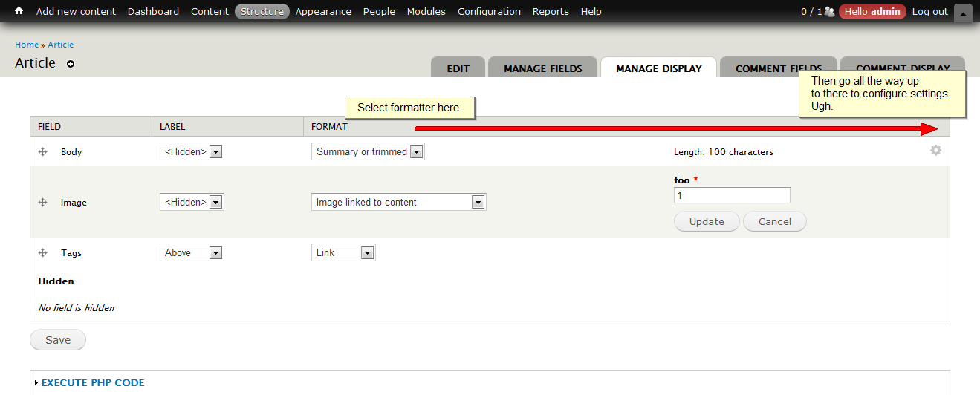
Task: Click the drag handle for Body row
Action: 43,151
